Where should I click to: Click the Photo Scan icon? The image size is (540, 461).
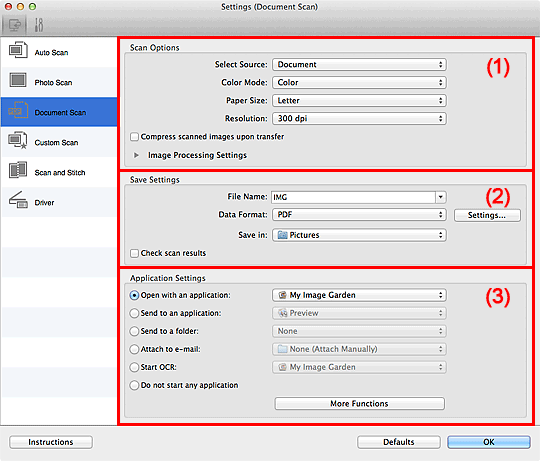18,80
